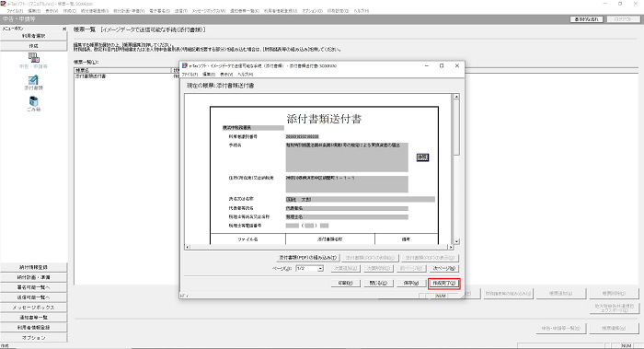Open 電子署名 menu in the main menu bar

160,11
